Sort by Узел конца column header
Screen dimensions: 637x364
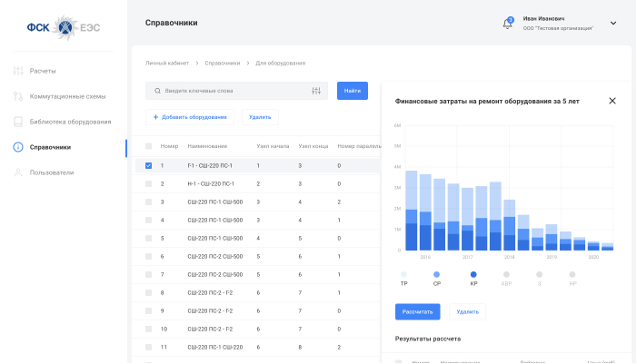314,146
